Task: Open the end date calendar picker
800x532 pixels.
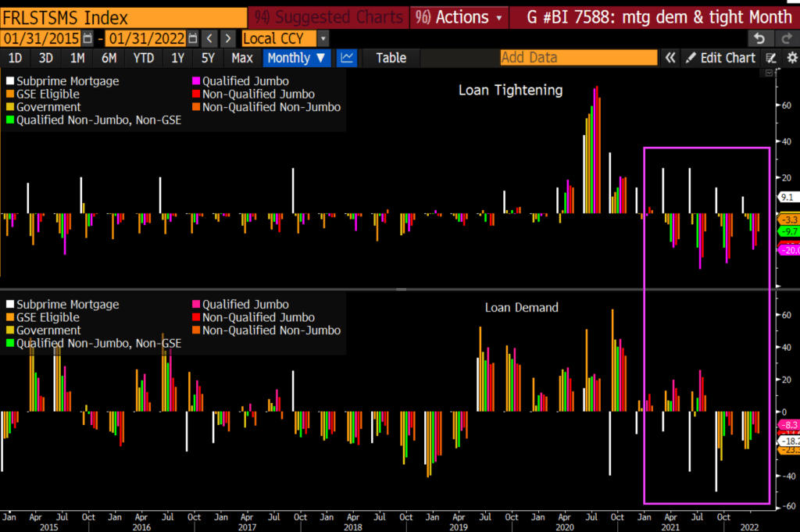Action: coord(191,38)
